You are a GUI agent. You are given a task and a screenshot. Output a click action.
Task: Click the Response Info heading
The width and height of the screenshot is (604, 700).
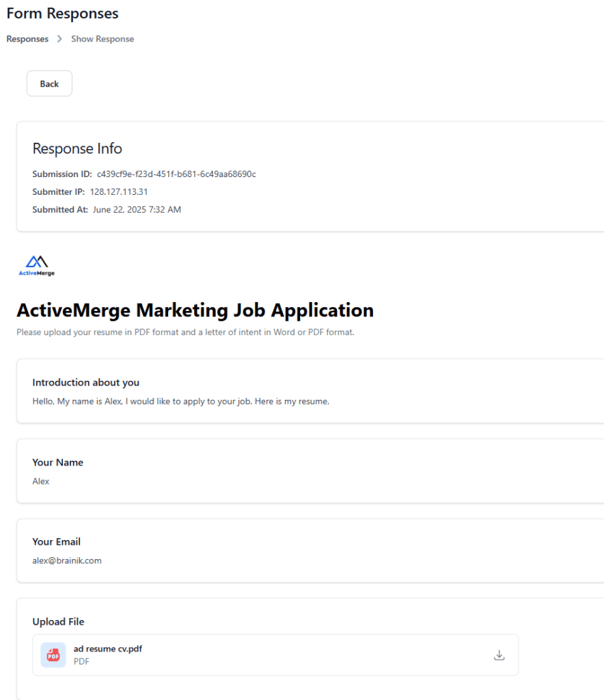click(x=77, y=148)
